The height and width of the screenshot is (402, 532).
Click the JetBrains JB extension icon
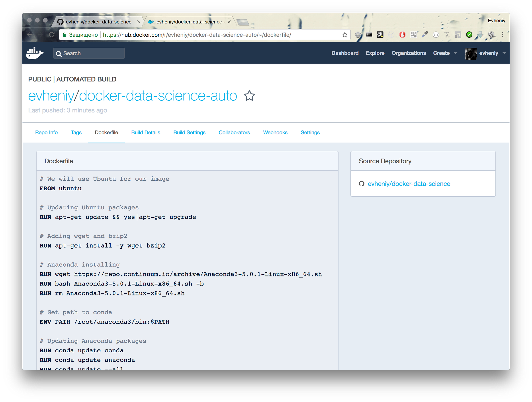point(413,35)
